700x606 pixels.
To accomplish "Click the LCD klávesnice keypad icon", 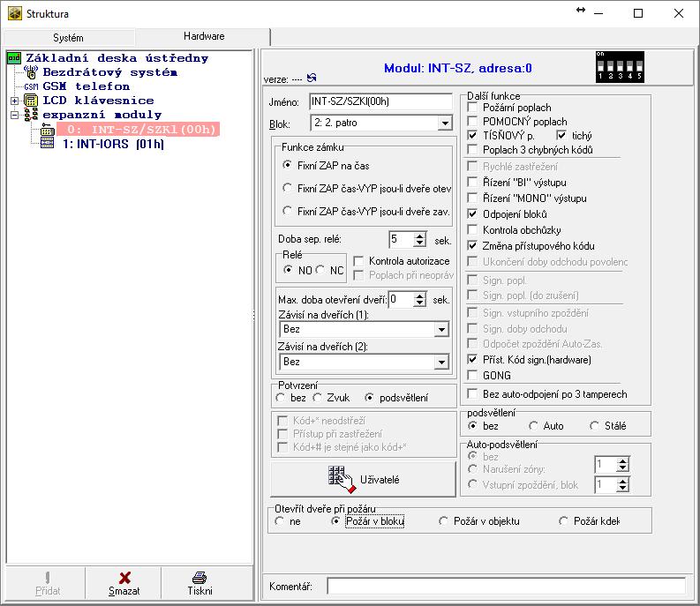I will click(x=31, y=101).
